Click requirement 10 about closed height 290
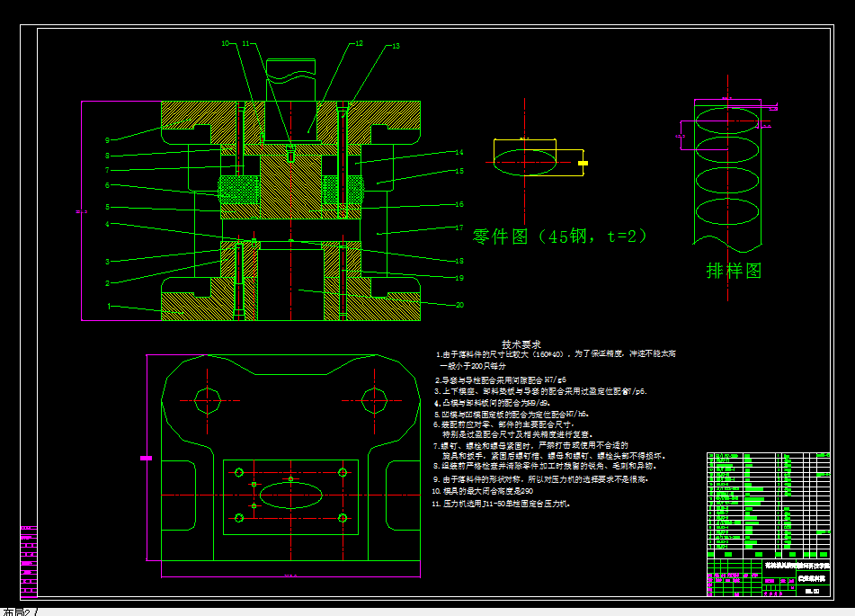Viewport: 855px width, 616px height. (x=483, y=491)
